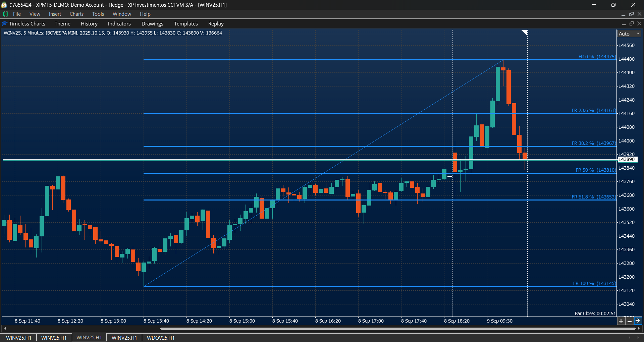The height and width of the screenshot is (342, 644).
Task: Click Theme on the Timeless Charts toolbar
Action: [62, 23]
